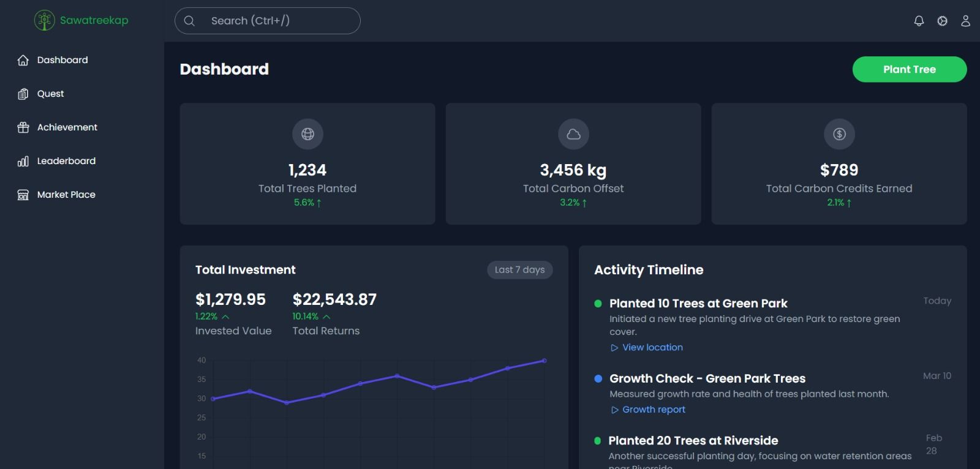Viewport: 980px width, 469px height.
Task: Focus the Search (Ctrl+/) field
Action: (268, 21)
